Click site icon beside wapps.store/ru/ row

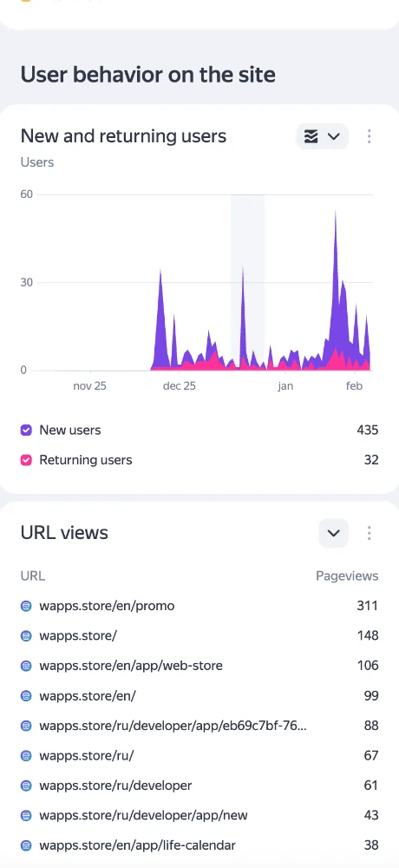coord(26,756)
